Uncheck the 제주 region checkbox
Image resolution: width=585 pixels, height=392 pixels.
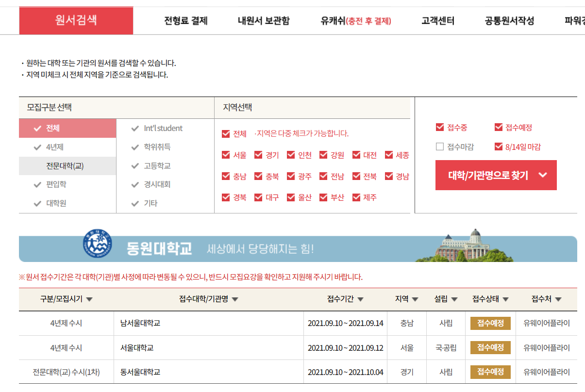(356, 197)
